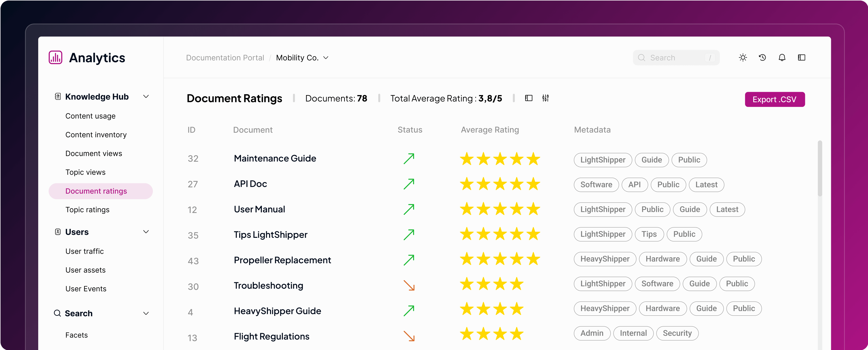Open notifications bell icon
This screenshot has height=350, width=868.
(x=782, y=58)
